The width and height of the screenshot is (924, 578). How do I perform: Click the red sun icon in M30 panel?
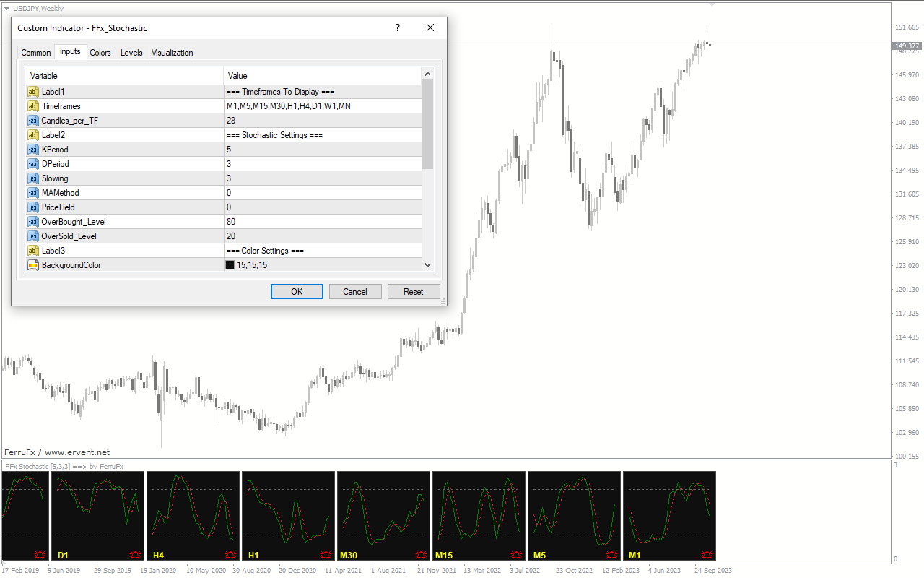click(x=422, y=554)
